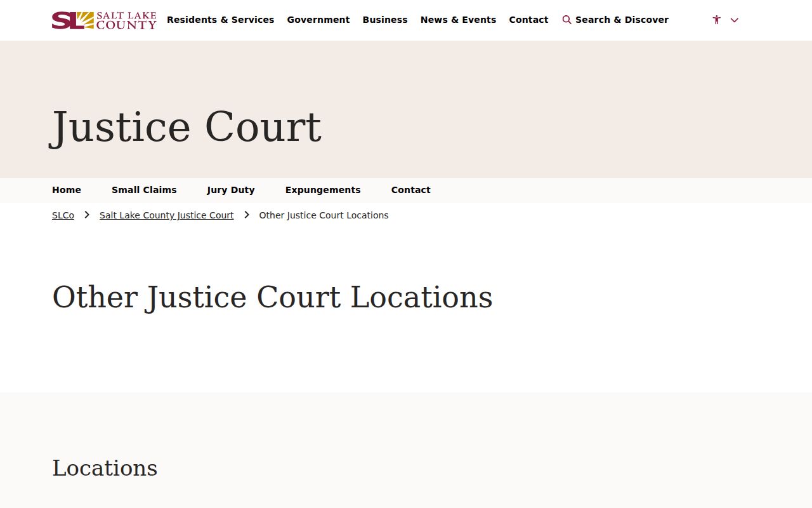Screen dimensions: 812x508
Task: Click the Salt Lake County logo
Action: point(104,20)
